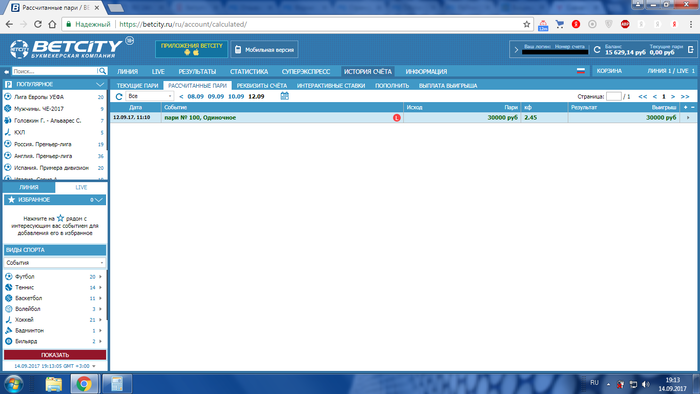Open the mobile version link

pos(264,50)
